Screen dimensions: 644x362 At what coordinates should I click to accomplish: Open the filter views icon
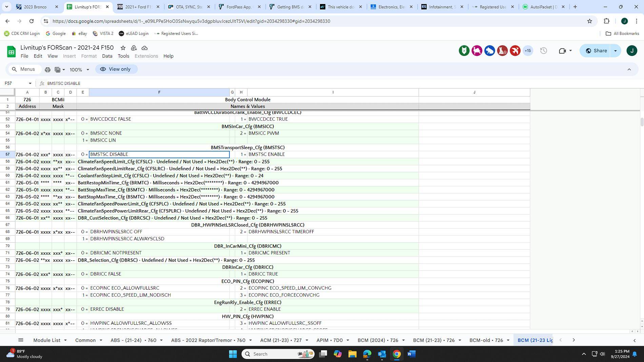pos(60,69)
